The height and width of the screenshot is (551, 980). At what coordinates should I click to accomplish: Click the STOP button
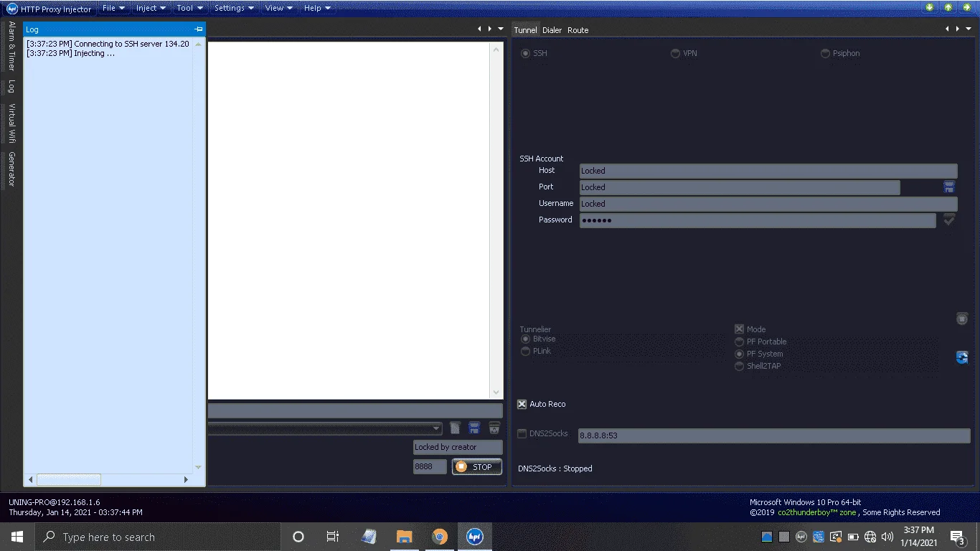coord(476,467)
